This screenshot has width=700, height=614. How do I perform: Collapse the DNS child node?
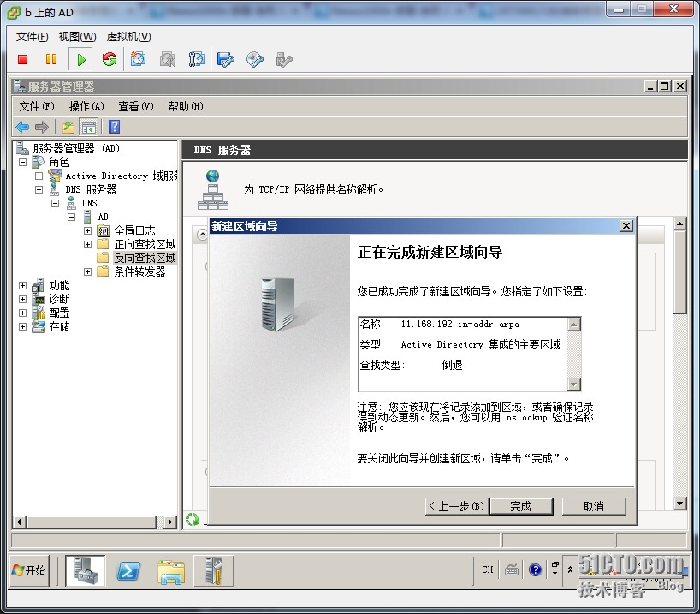(55, 203)
